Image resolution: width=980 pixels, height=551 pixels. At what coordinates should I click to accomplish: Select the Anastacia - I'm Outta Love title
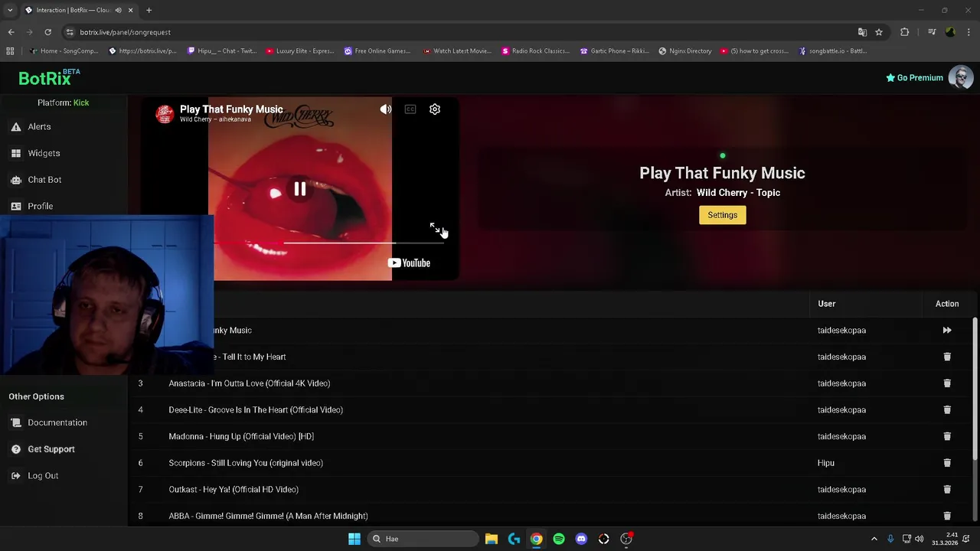click(x=250, y=383)
